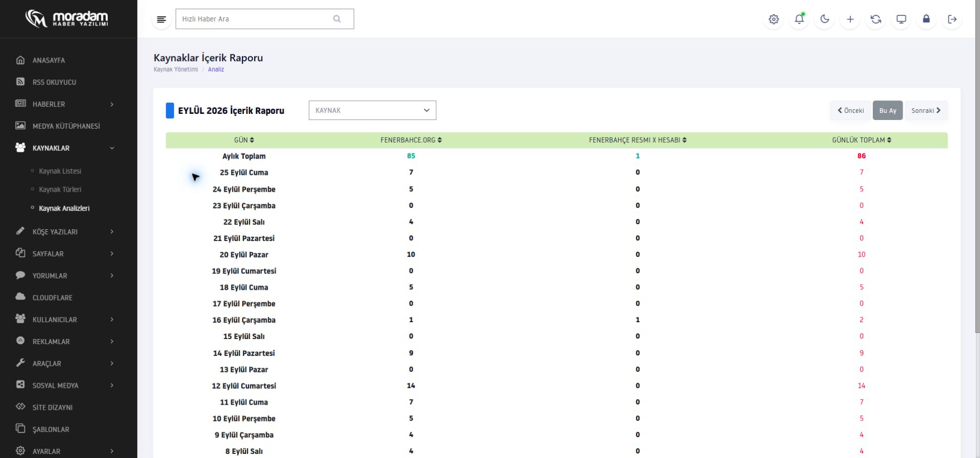Click the Ayarlar gear icon in sidebar

click(21, 451)
